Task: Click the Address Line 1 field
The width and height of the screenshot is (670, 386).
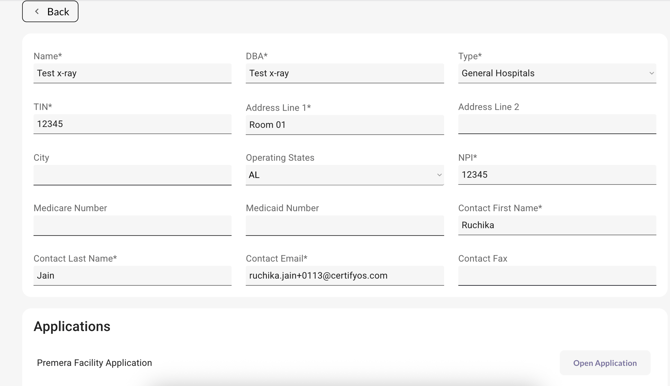Action: pos(344,125)
